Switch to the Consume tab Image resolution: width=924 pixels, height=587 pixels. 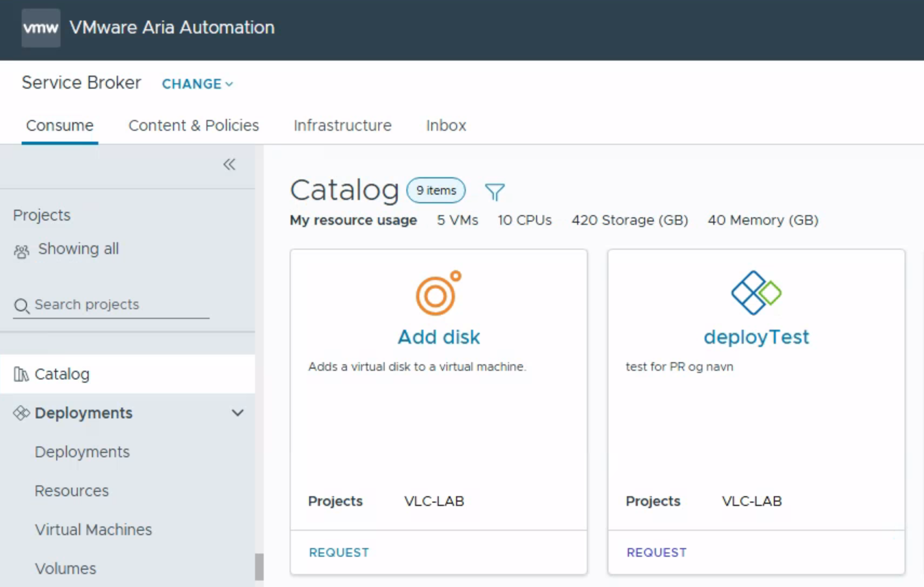[x=59, y=125]
